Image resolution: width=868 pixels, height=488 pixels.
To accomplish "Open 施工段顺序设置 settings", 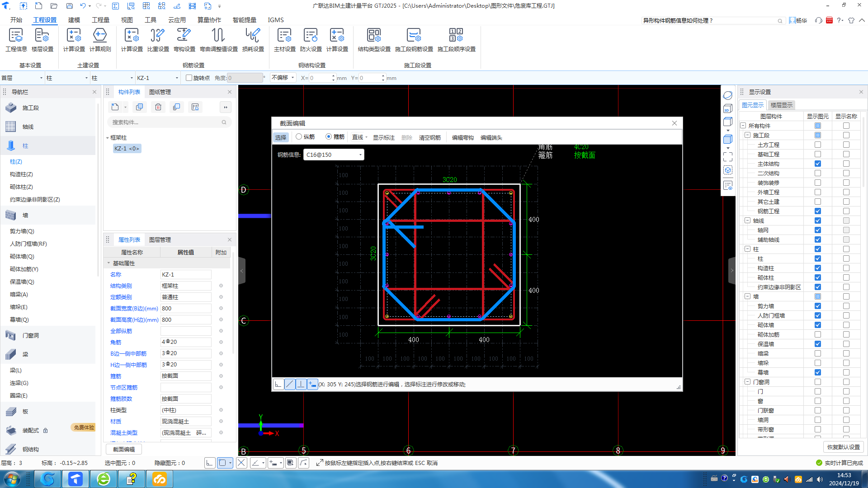I will 456,40.
